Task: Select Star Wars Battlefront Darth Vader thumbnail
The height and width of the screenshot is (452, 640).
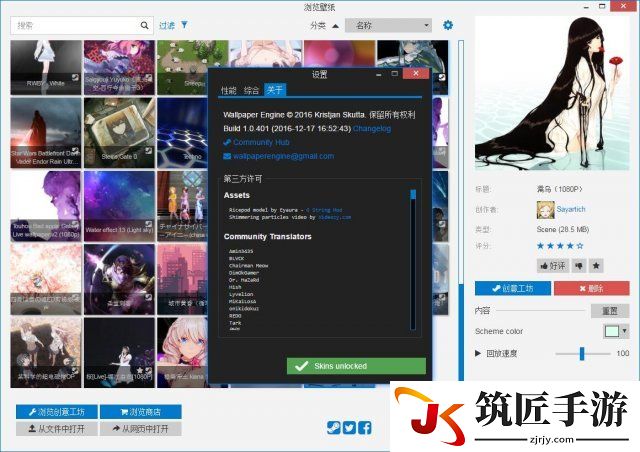Action: click(46, 133)
